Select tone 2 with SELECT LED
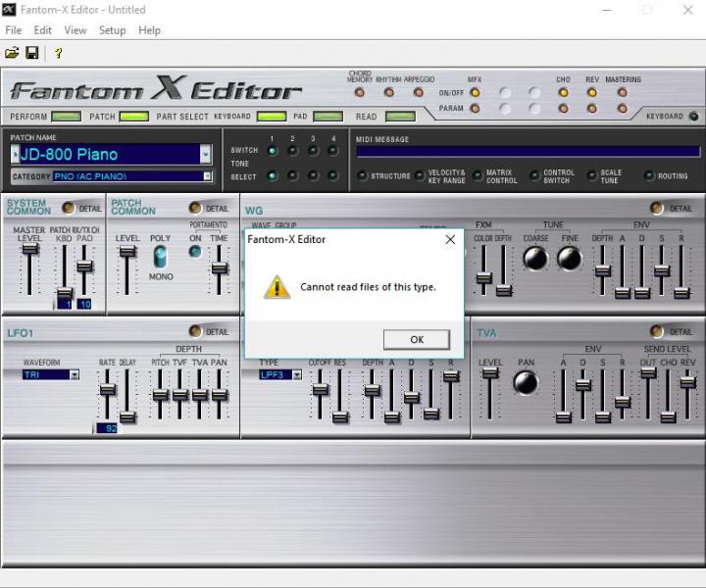 coord(292,175)
